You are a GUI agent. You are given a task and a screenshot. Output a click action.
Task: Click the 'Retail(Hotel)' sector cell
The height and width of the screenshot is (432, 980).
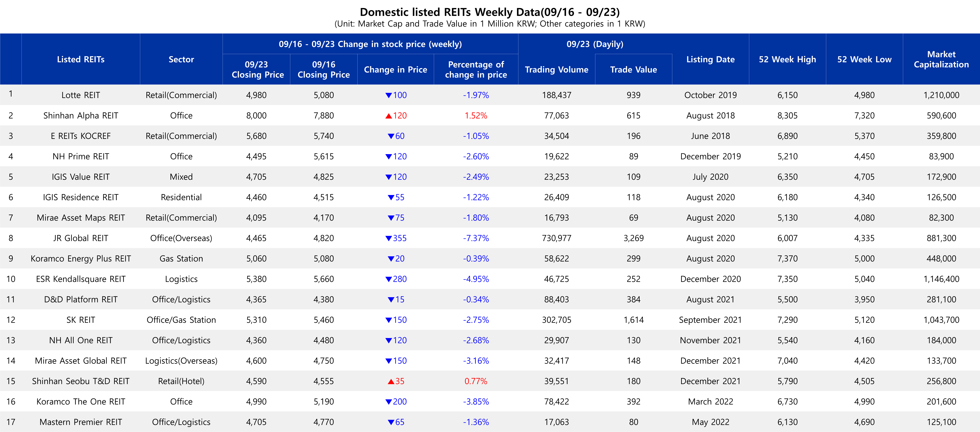[x=181, y=381]
